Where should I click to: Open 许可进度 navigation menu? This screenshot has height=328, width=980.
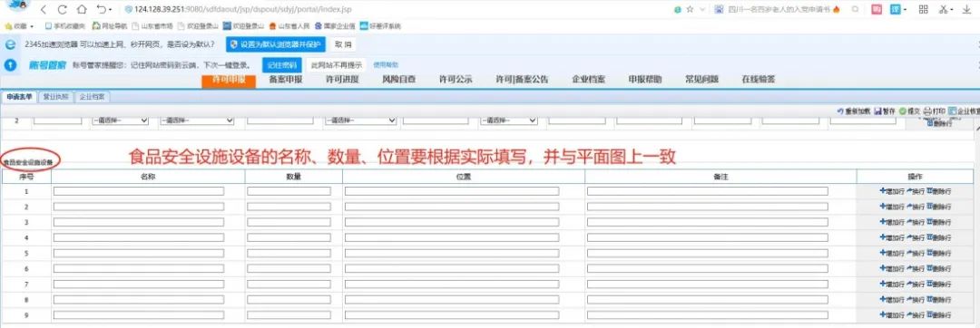click(342, 80)
